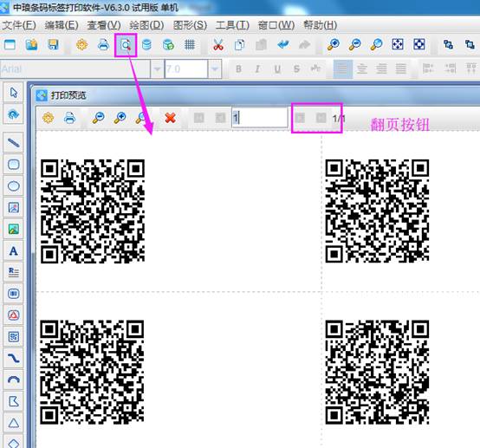Set justified text alignment
This screenshot has height=448, width=480.
click(x=400, y=69)
